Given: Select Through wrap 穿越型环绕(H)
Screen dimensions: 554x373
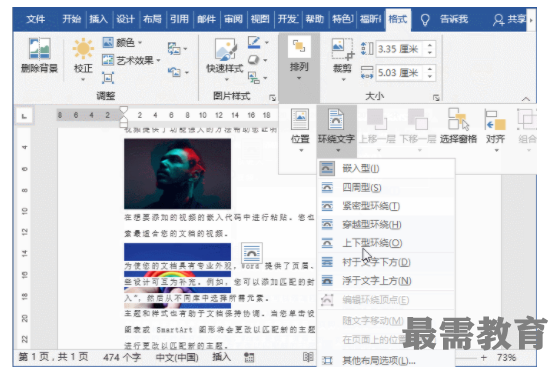Looking at the screenshot, I should [386, 225].
